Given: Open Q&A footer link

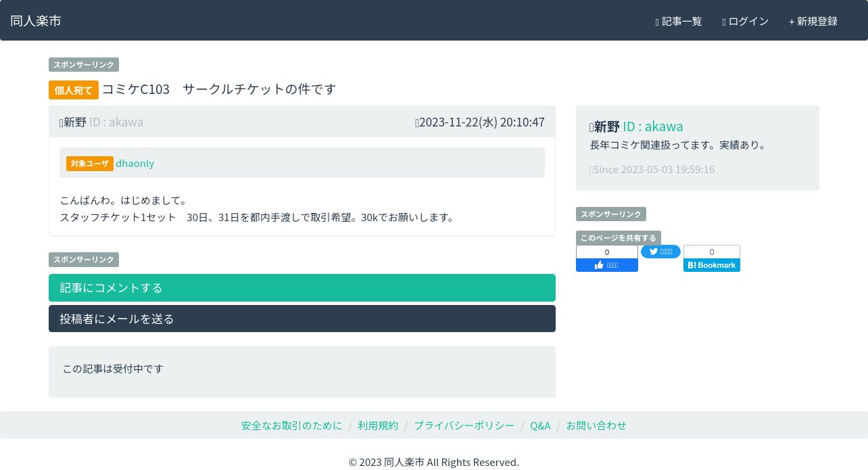Looking at the screenshot, I should (x=540, y=425).
